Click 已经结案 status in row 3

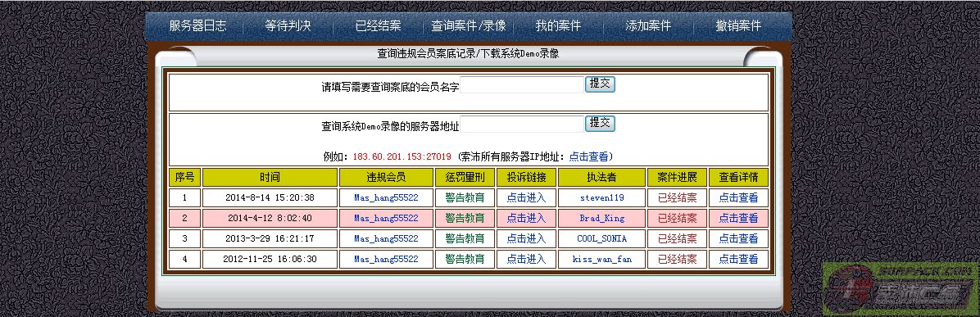click(x=678, y=239)
